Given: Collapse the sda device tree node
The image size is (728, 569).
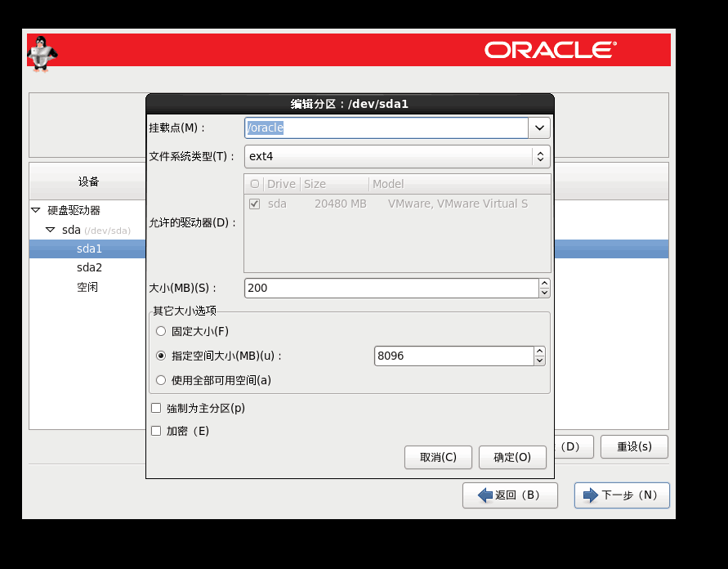Looking at the screenshot, I should pyautogui.click(x=51, y=230).
